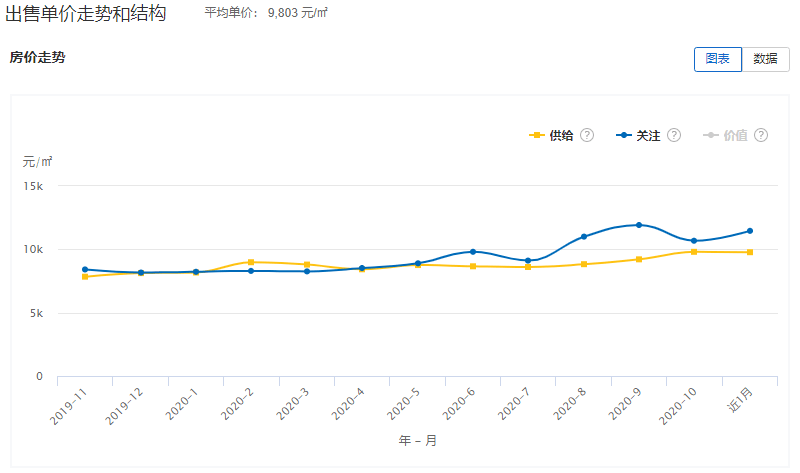
Task: Toggle the 供给 series in legend
Action: tap(551, 135)
